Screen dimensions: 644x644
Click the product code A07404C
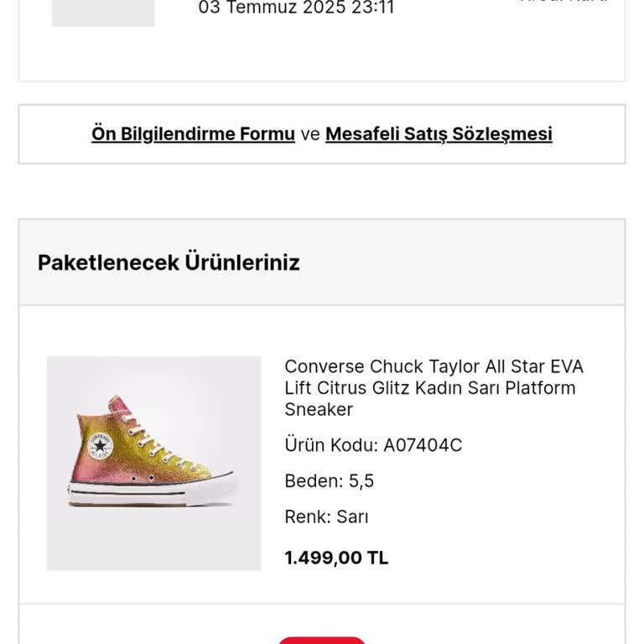click(423, 445)
